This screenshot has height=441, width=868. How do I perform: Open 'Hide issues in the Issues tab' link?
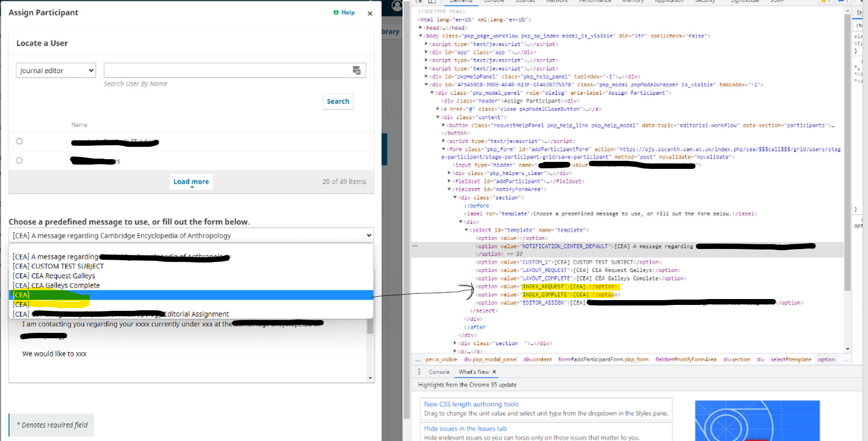pos(465,429)
